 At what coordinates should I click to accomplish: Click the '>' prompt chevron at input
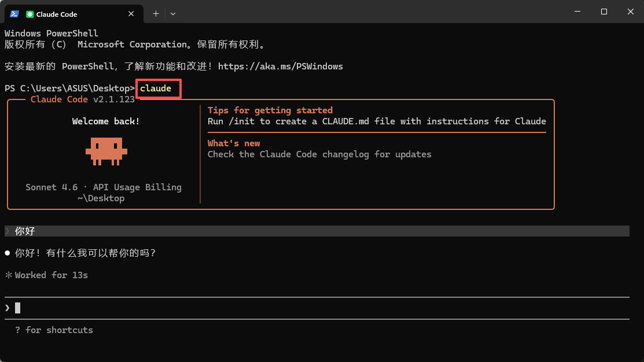[x=8, y=308]
